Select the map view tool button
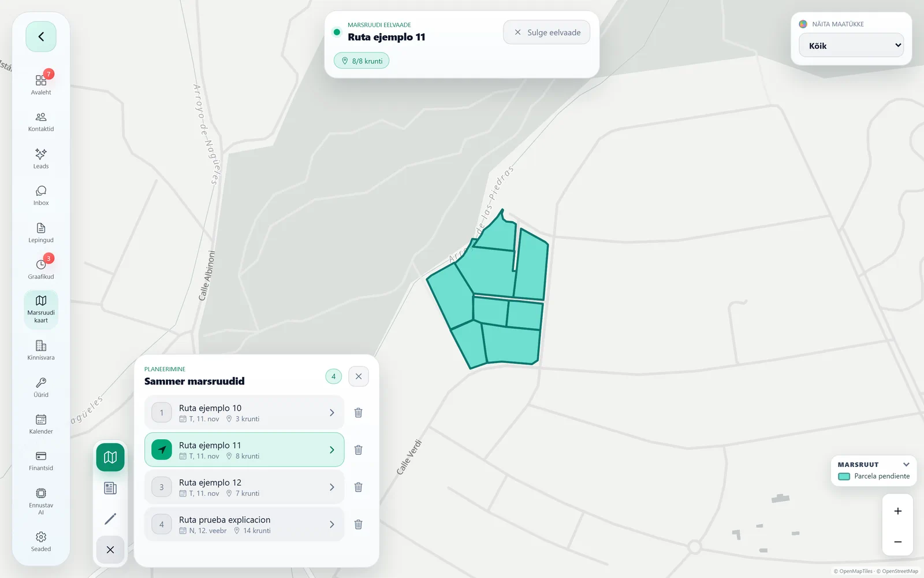Screen dimensions: 924x578 tap(110, 457)
